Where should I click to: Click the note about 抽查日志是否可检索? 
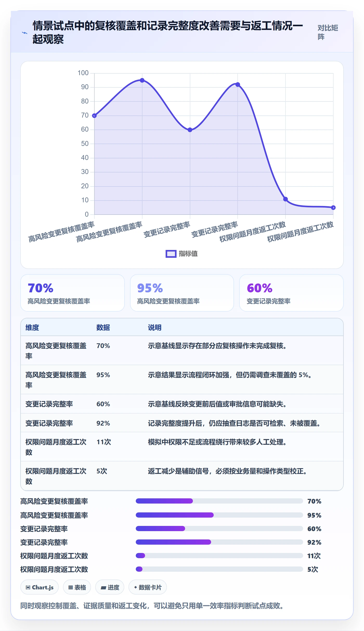pyautogui.click(x=234, y=423)
